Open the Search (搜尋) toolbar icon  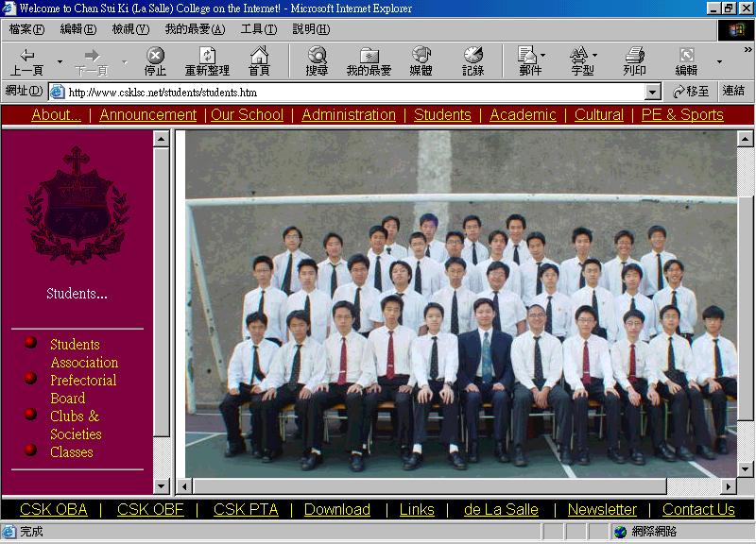pos(317,61)
